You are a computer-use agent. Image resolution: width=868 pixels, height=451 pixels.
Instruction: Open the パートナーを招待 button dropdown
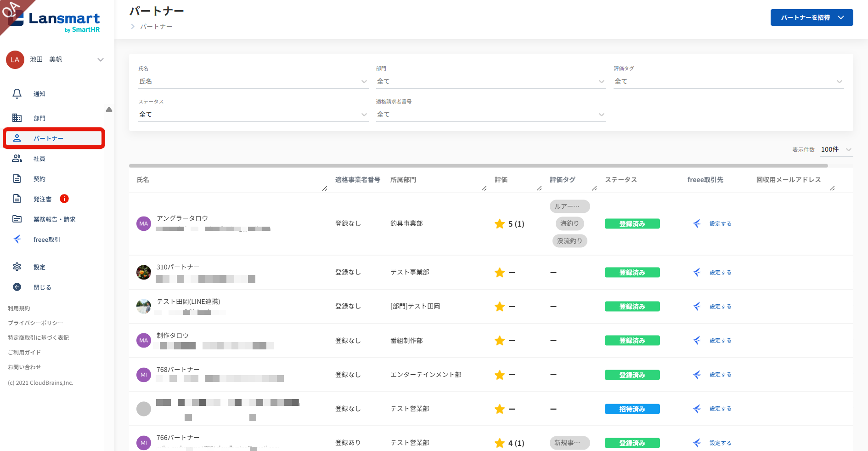pyautogui.click(x=812, y=17)
